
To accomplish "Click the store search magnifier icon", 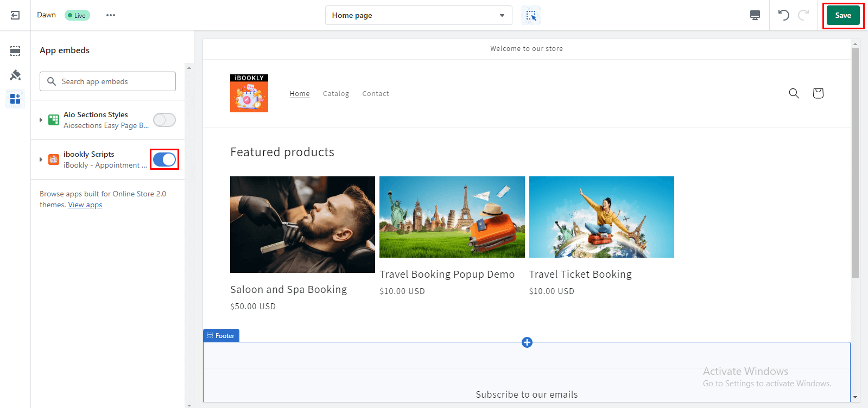I will coord(794,93).
